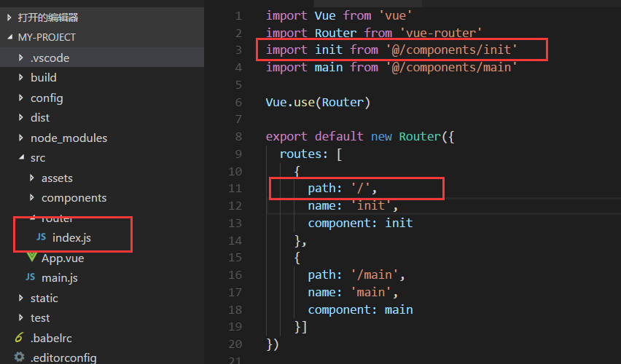
Task: Click Vue.use(Router) on line 6
Action: 318,103
